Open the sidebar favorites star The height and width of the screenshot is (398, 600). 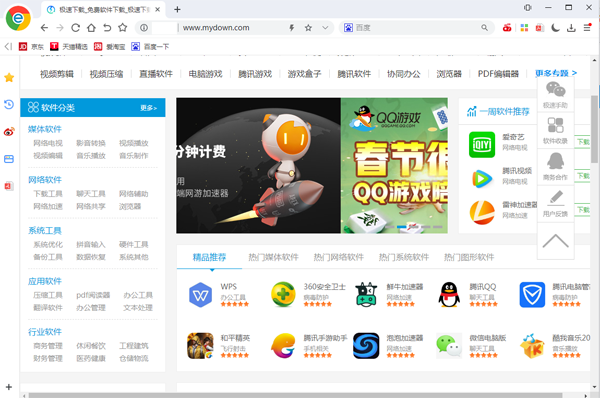point(9,78)
